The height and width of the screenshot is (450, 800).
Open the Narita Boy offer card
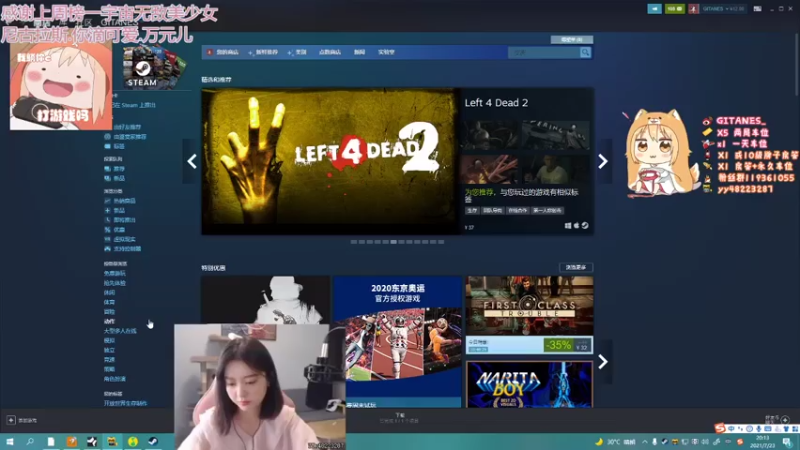click(x=530, y=384)
